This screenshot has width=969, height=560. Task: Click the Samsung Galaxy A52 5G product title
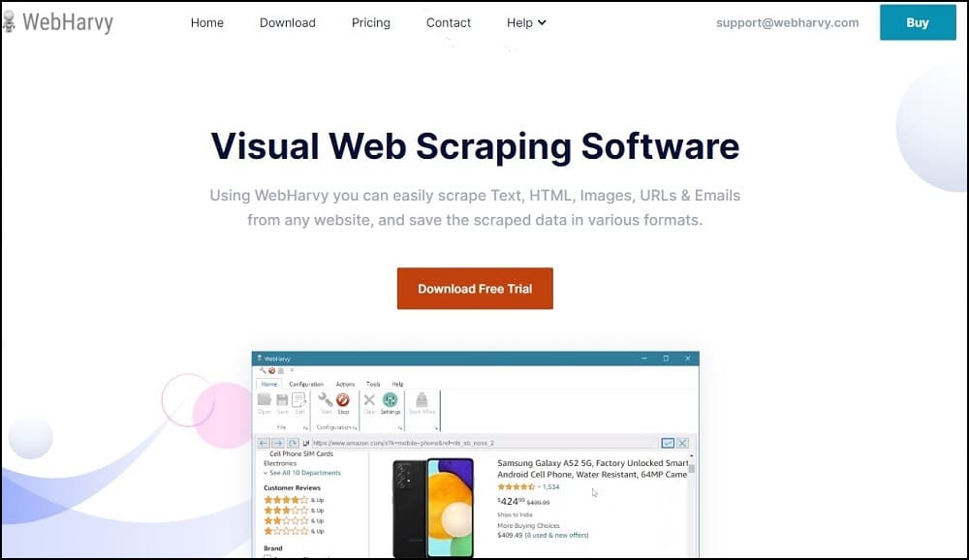pyautogui.click(x=592, y=469)
